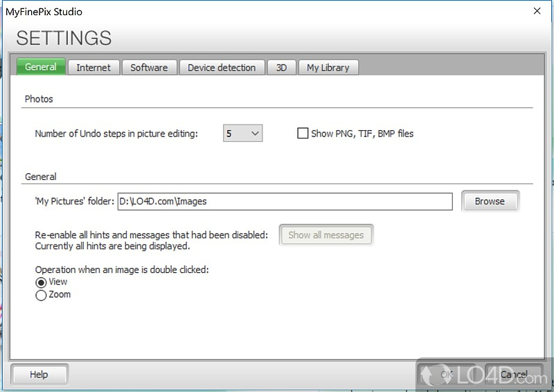Screen dimensions: 554x392
Task: Open the Internet tab
Action: [93, 67]
